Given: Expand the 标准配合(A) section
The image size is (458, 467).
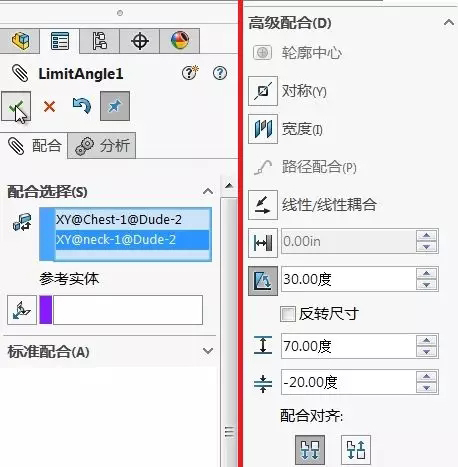Looking at the screenshot, I should [208, 351].
